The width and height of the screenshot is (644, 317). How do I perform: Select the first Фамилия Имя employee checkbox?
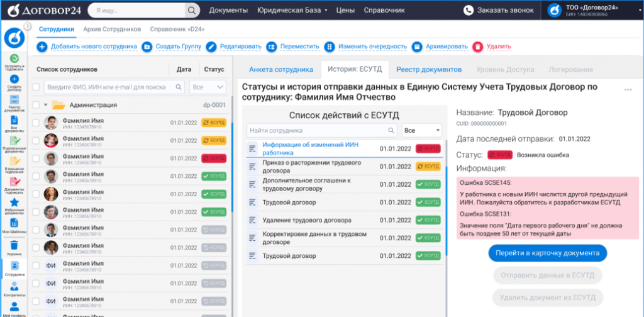[36, 123]
